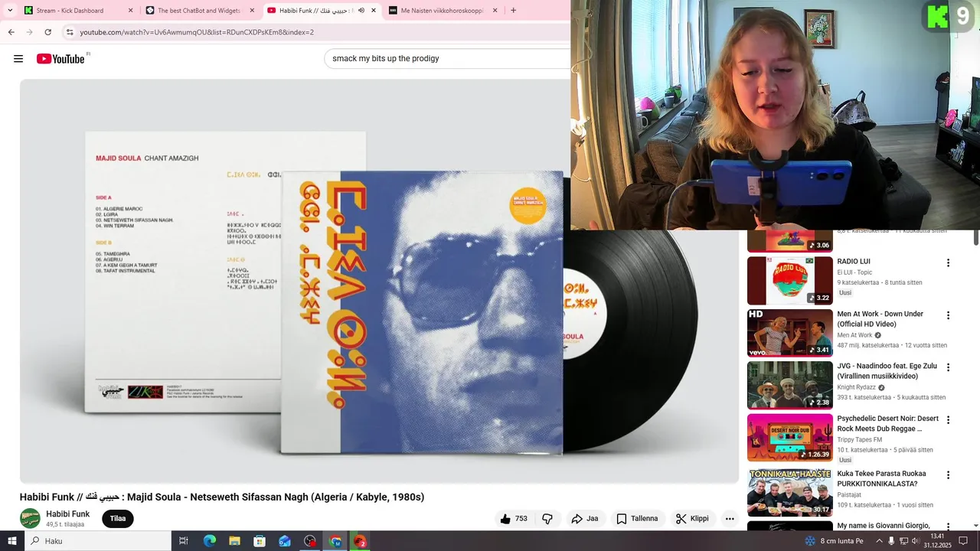Play Men At Work Down Under thumbnail
The height and width of the screenshot is (551, 980).
(789, 333)
